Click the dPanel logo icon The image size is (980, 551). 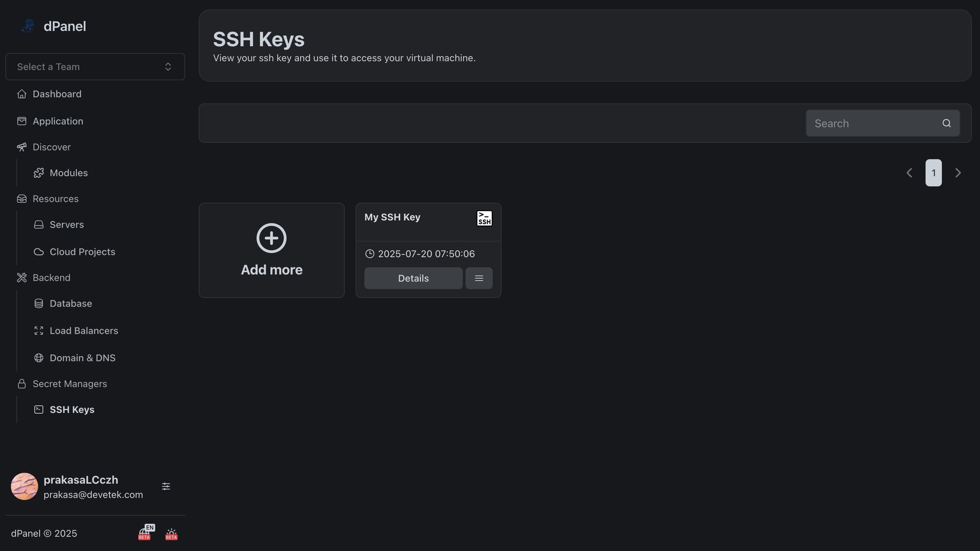pyautogui.click(x=28, y=26)
